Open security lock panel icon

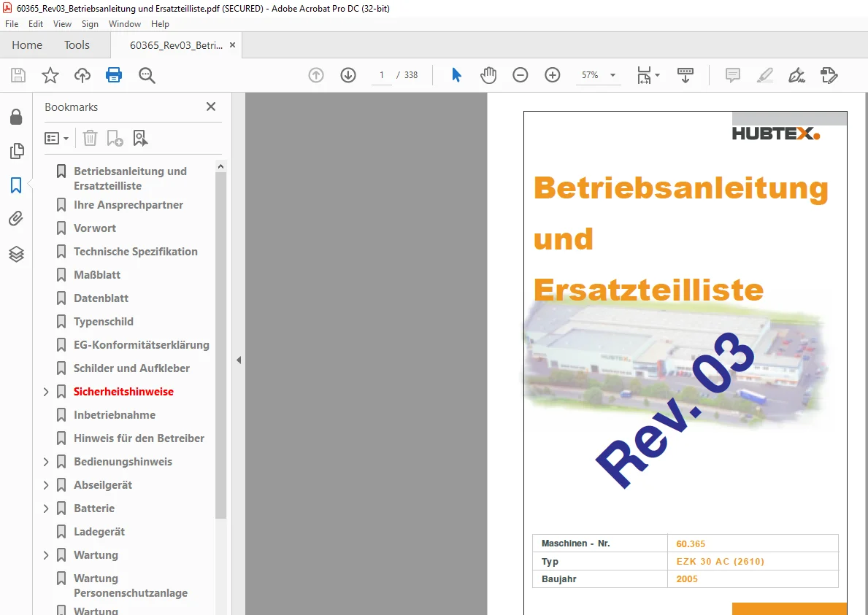pyautogui.click(x=17, y=117)
